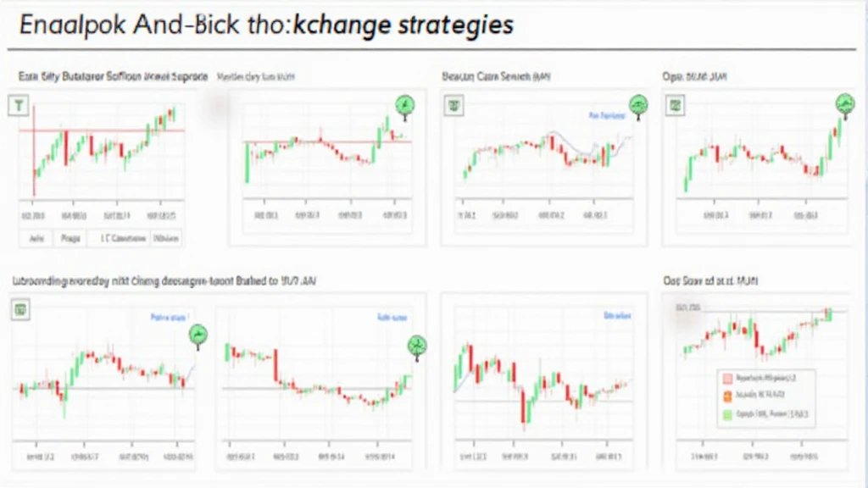Click the blue link in the third top chart
Screen dimensions: 868x488
[x=607, y=115]
